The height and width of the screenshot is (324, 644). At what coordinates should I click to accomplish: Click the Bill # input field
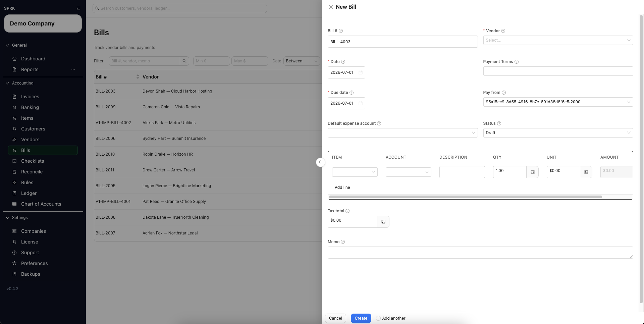pos(402,42)
